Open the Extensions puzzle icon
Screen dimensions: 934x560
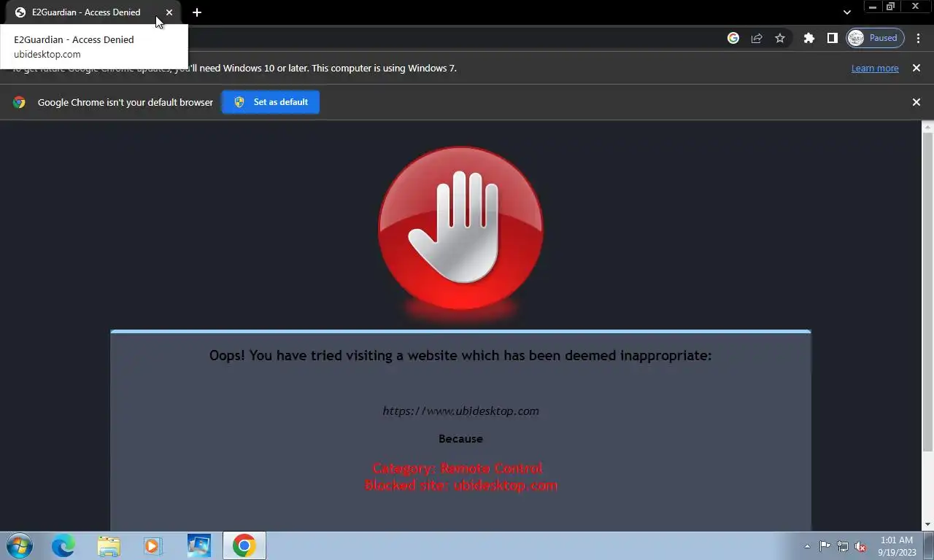click(808, 38)
